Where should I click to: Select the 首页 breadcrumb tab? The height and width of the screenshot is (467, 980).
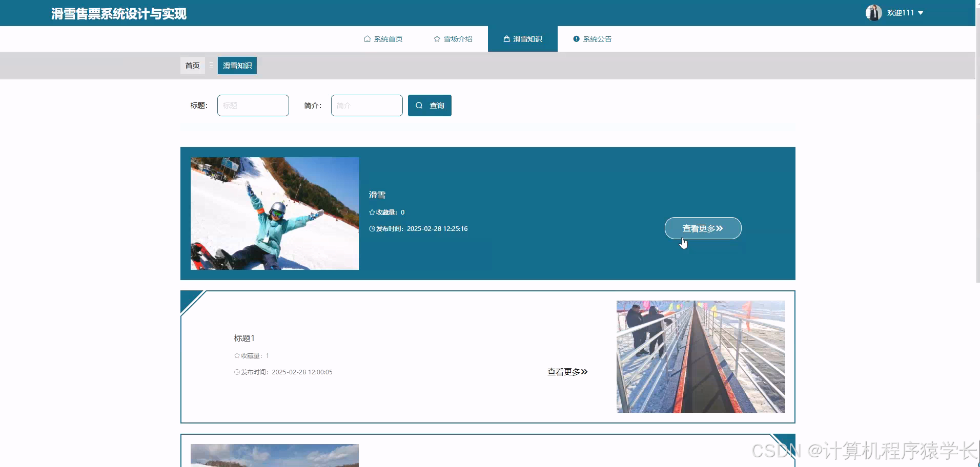point(192,66)
